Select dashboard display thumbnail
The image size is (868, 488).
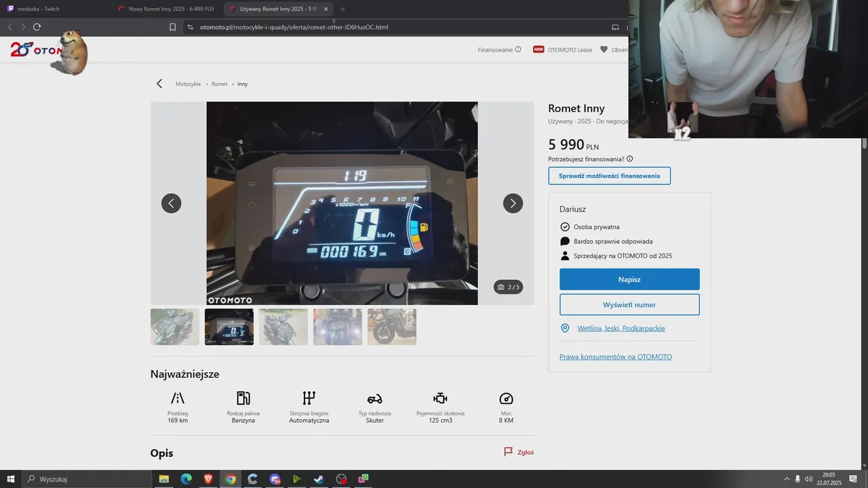click(x=229, y=327)
